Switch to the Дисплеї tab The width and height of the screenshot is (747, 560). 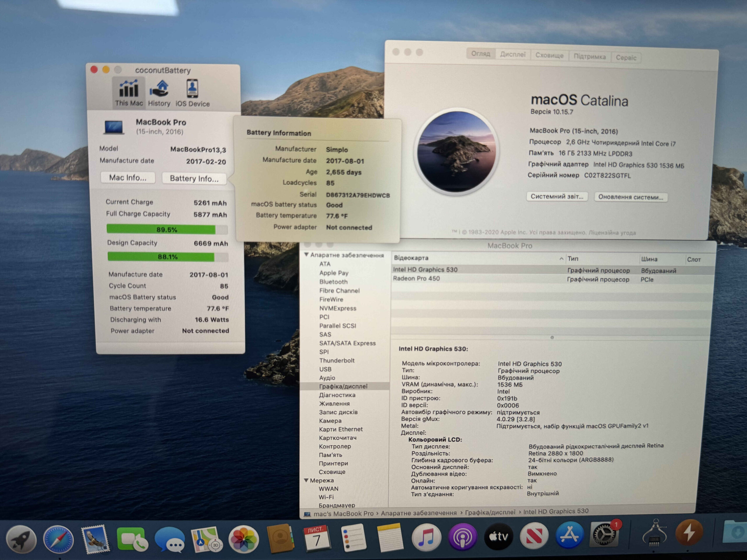coord(513,54)
